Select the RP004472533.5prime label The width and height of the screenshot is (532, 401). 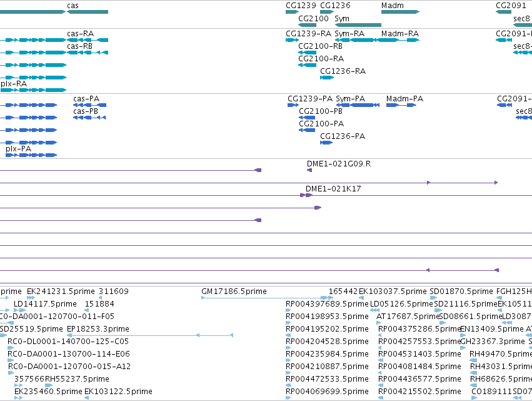327,379
